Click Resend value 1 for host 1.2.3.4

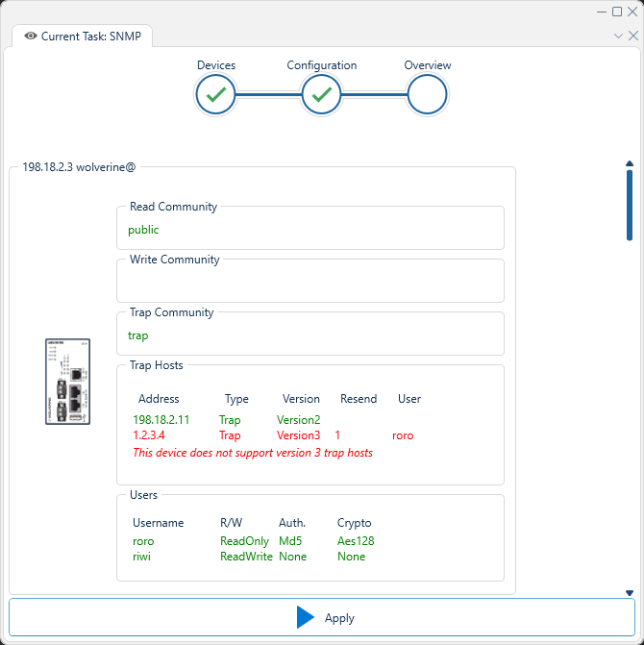(337, 435)
